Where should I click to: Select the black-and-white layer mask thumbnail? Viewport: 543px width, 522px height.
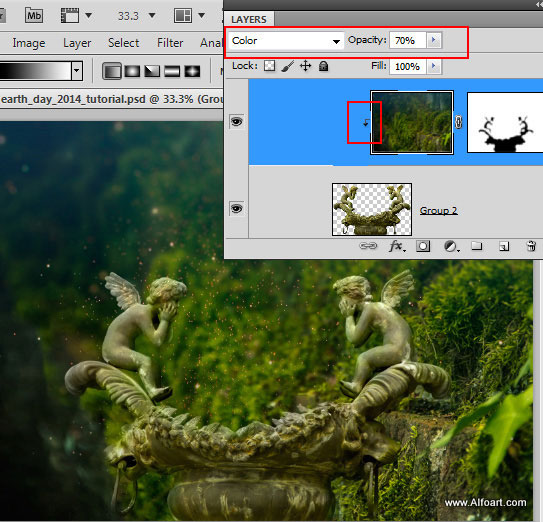[505, 122]
